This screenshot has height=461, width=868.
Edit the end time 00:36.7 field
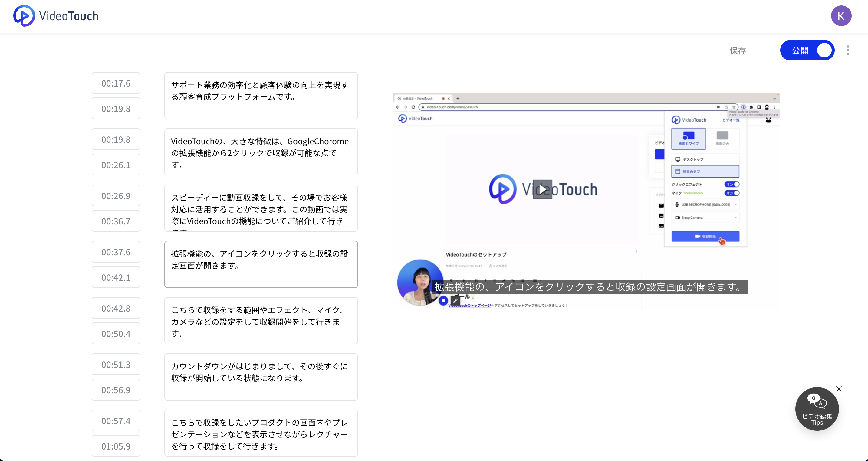[x=116, y=221]
